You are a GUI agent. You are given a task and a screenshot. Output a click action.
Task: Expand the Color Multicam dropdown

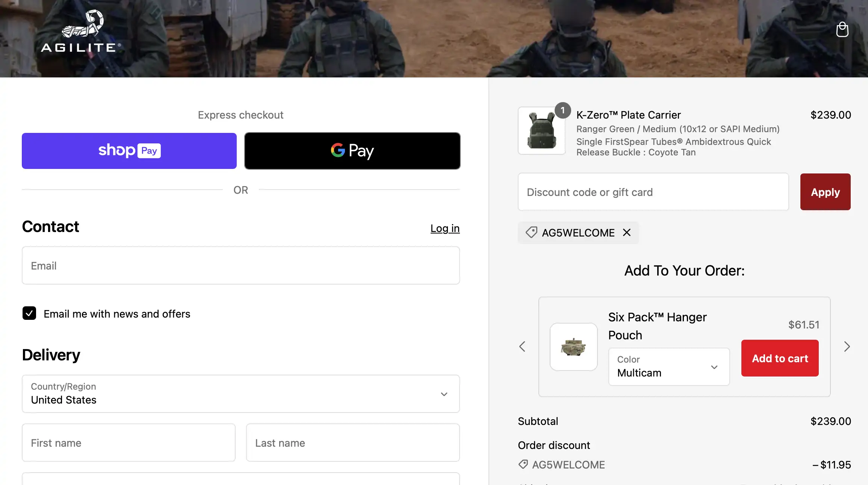coord(669,367)
